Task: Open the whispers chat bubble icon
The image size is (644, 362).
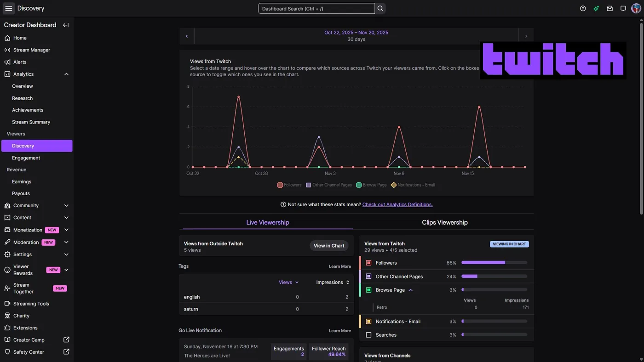Action: click(x=623, y=8)
